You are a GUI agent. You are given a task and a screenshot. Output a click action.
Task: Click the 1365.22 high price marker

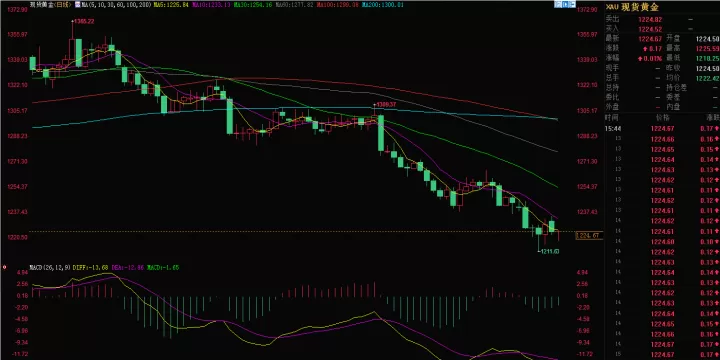coord(84,21)
